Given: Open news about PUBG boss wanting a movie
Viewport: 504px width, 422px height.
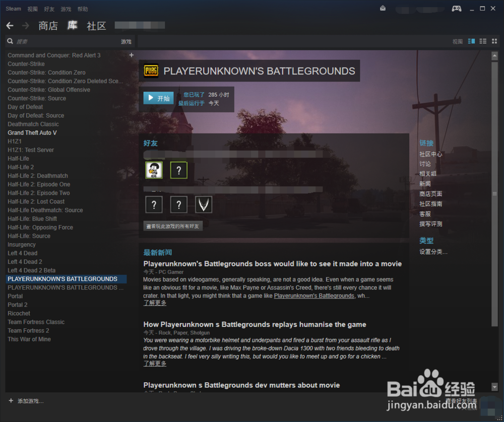Looking at the screenshot, I should pyautogui.click(x=273, y=264).
